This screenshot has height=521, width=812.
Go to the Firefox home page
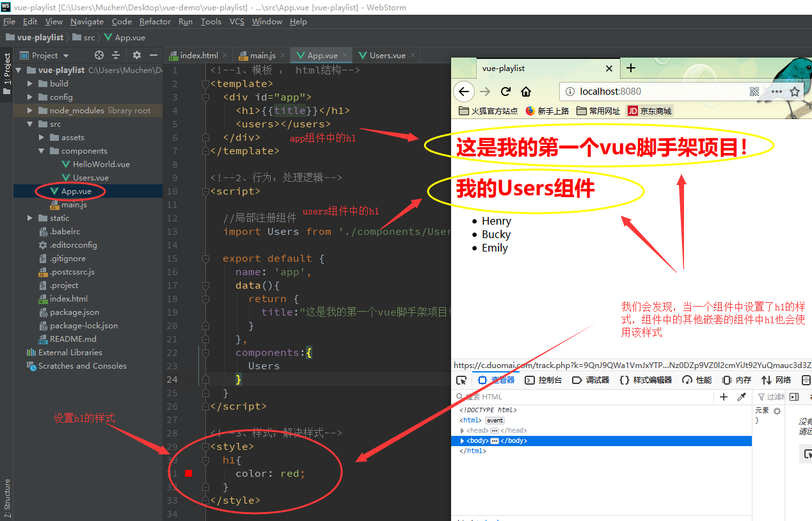(x=525, y=92)
